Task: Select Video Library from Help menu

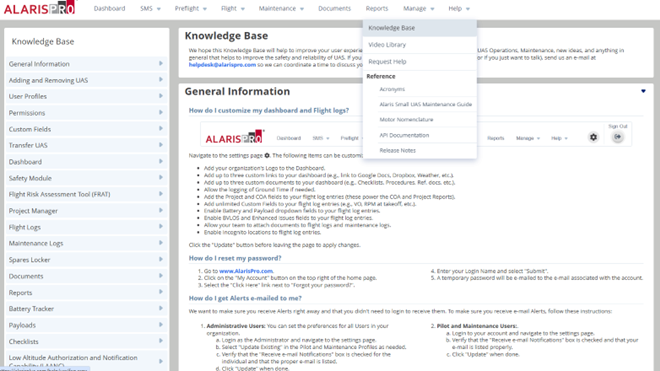Action: (x=420, y=45)
